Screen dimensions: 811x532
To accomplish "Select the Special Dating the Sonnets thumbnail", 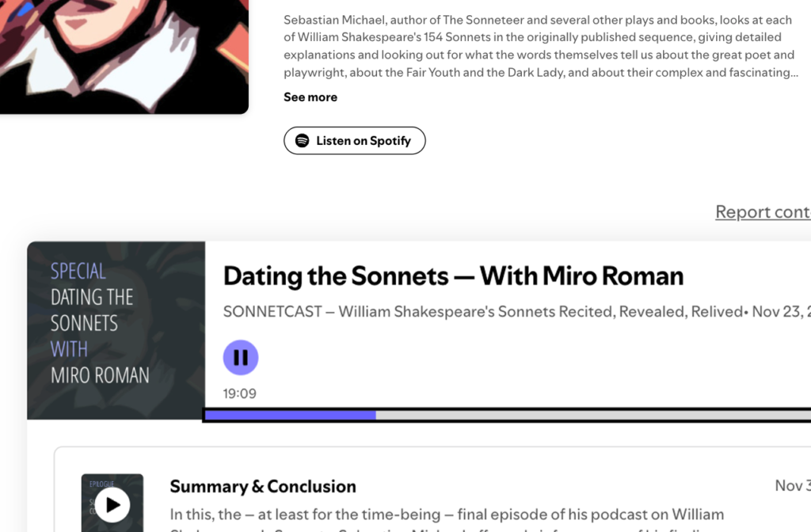I will click(x=116, y=330).
